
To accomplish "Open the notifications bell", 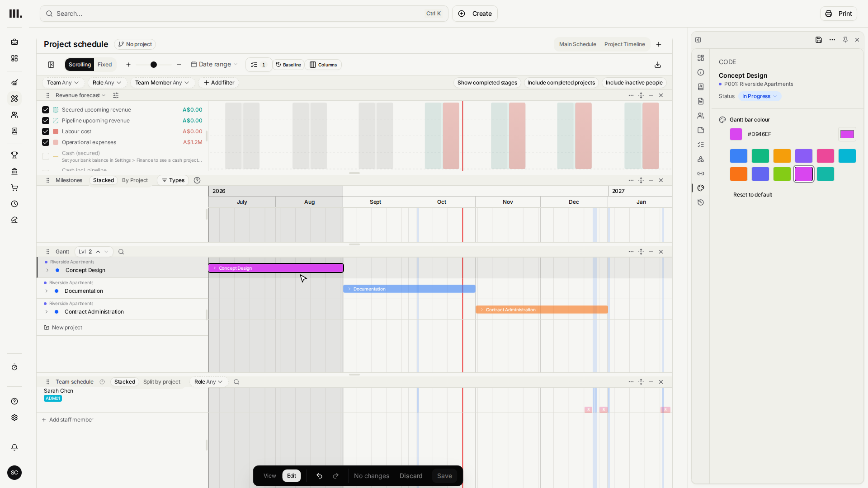I will (x=14, y=447).
